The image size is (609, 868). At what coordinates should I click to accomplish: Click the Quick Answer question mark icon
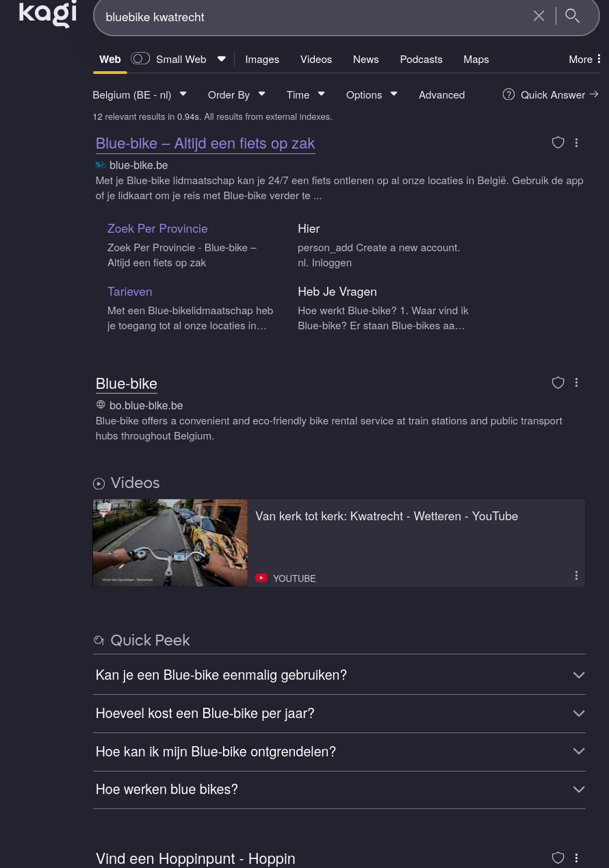[508, 94]
